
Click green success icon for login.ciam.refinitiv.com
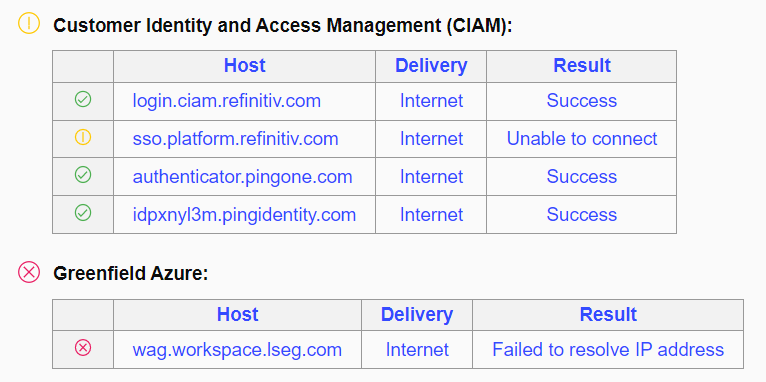tap(83, 100)
